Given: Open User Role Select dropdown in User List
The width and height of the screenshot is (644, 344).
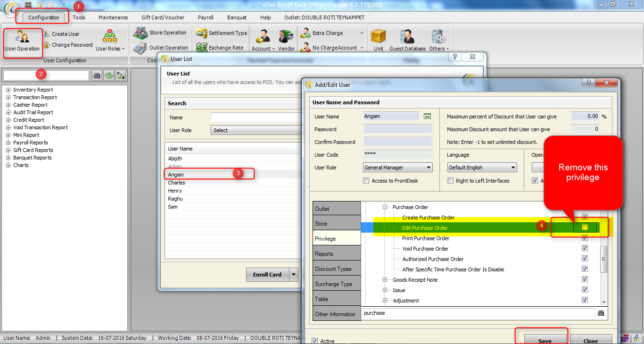Looking at the screenshot, I should click(257, 130).
